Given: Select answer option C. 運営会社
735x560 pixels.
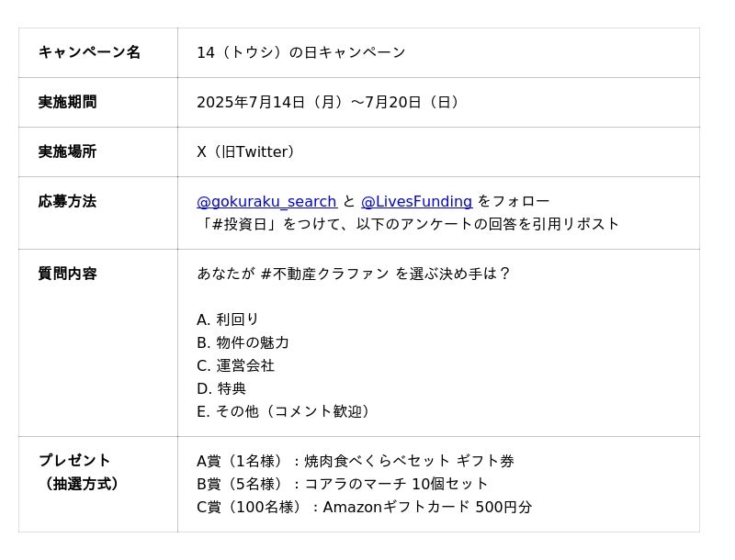Looking at the screenshot, I should (235, 365).
